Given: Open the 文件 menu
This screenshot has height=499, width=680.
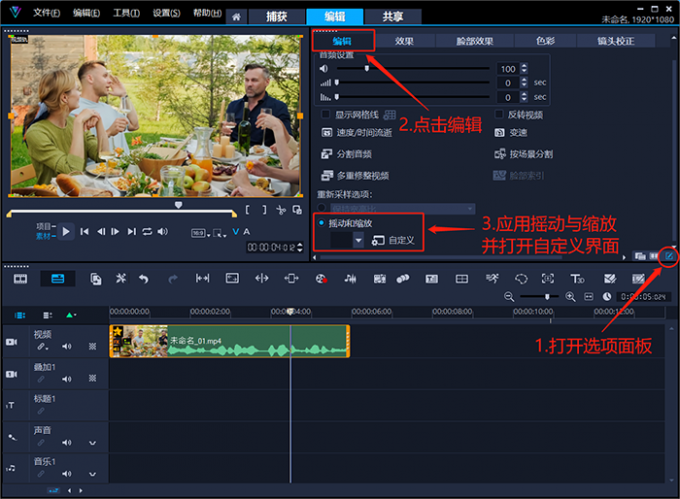Looking at the screenshot, I should (x=46, y=13).
